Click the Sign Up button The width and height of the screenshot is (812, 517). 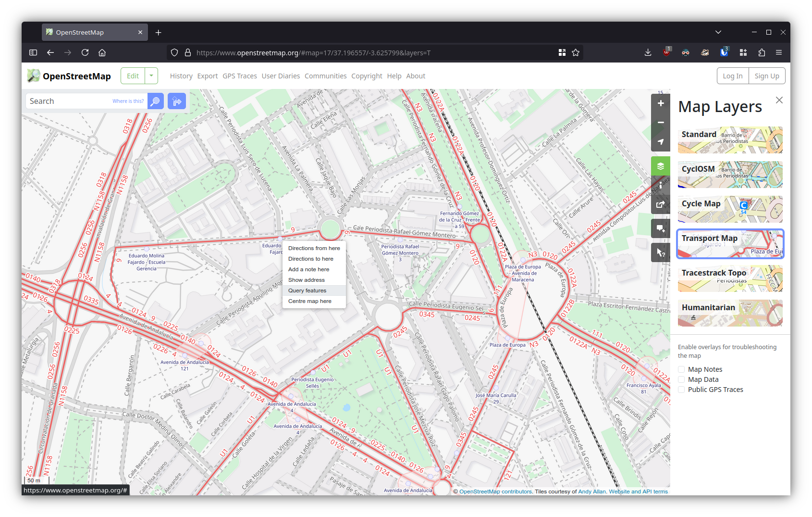click(767, 76)
